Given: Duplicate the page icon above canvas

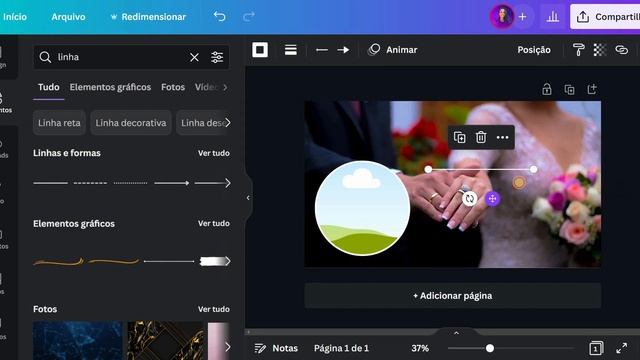Looking at the screenshot, I should 569,89.
